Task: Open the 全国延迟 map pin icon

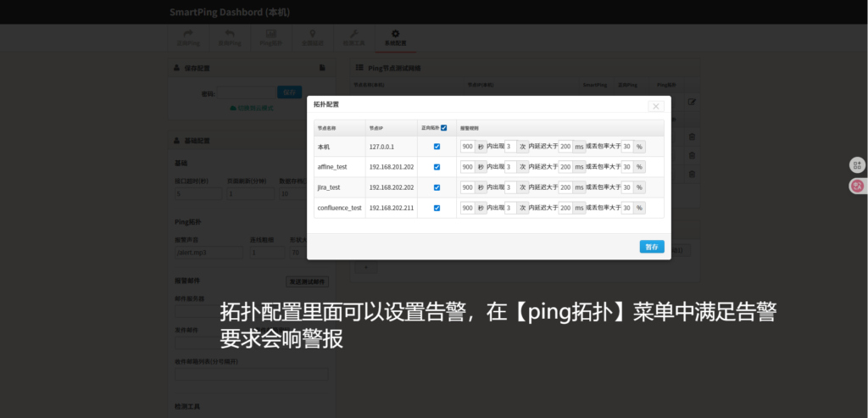Action: tap(312, 33)
